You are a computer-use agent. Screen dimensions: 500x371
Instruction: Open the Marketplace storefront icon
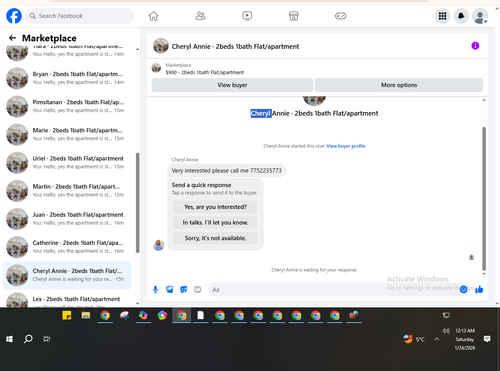[293, 16]
